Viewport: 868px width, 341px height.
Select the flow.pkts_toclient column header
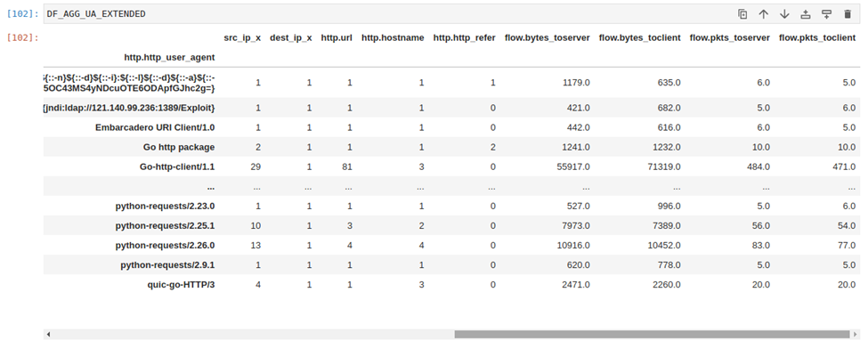(817, 37)
